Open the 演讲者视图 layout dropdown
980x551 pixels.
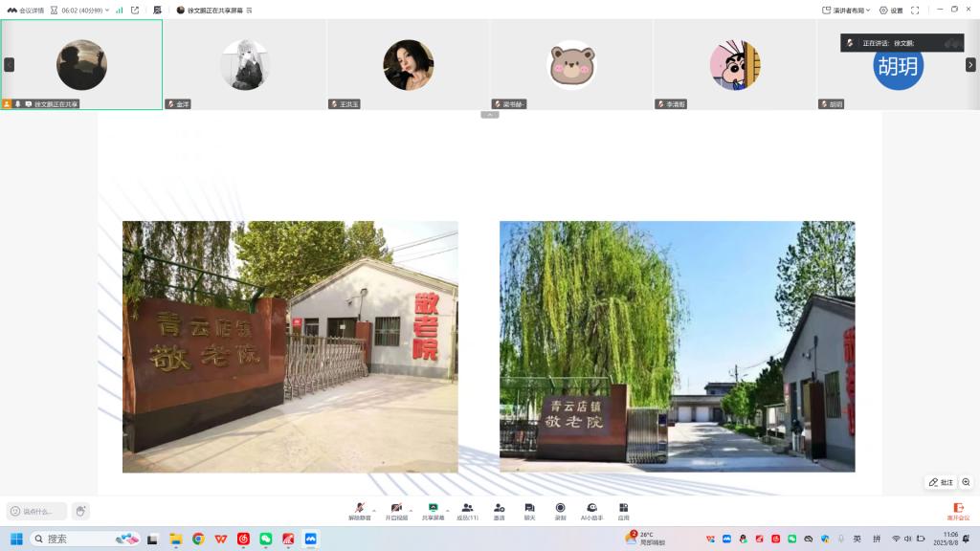[x=846, y=11]
